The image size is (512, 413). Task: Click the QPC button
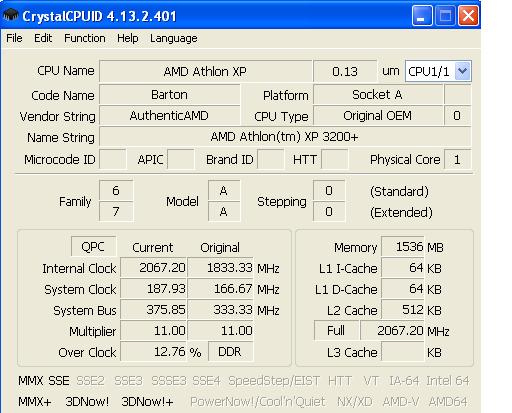93,247
